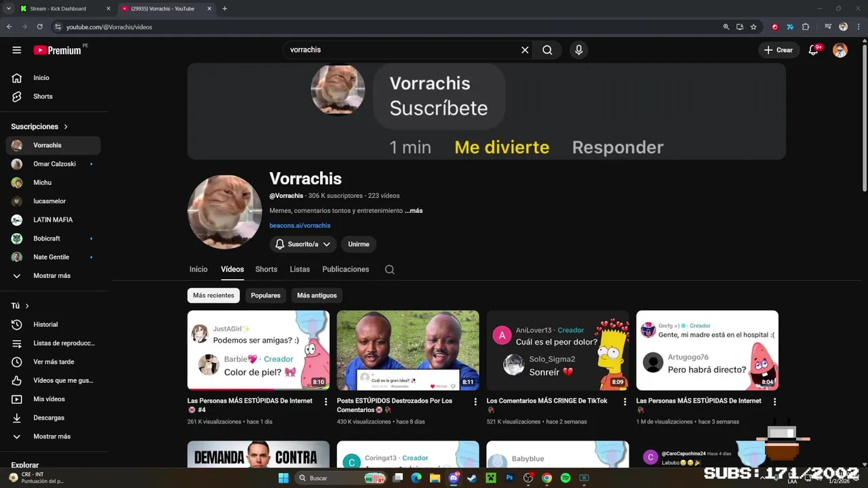The image size is (868, 488).
Task: Open options for Posts ESTÚPIDOS video
Action: point(475,402)
